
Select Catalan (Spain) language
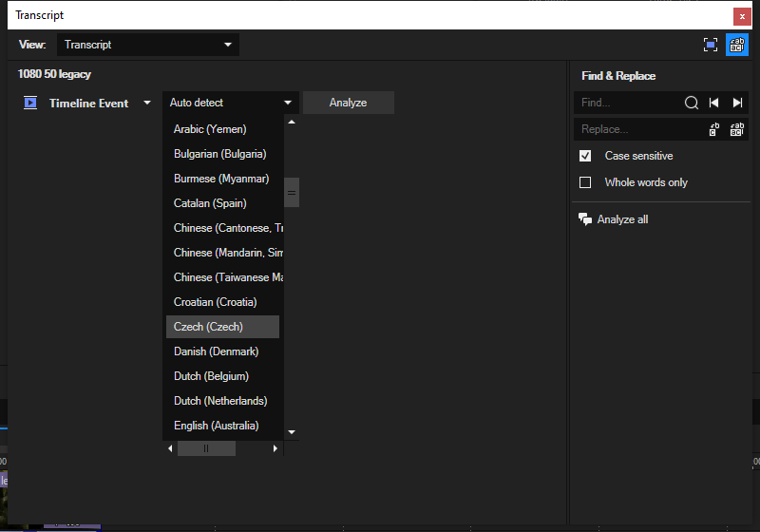pyautogui.click(x=222, y=203)
